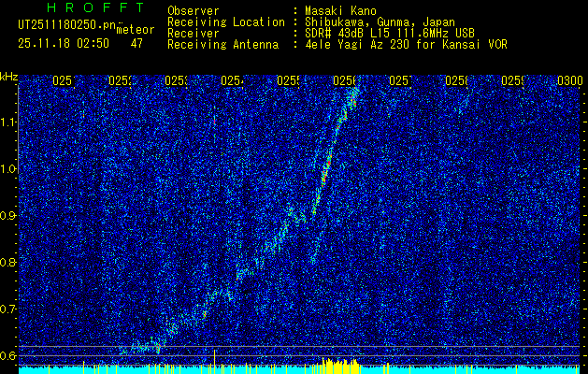The height and width of the screenshot is (374, 588).
Task: Click the 0259 time marker
Action: tap(512, 80)
